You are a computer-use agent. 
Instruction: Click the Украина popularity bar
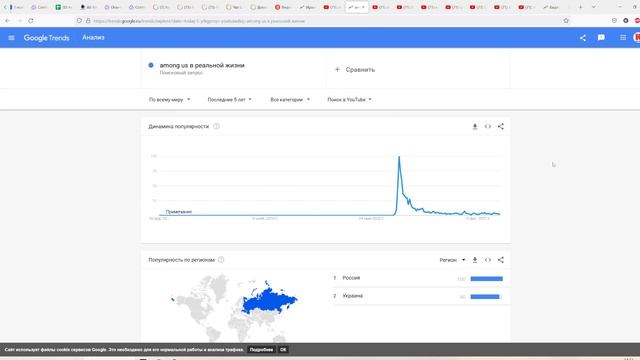(x=485, y=297)
